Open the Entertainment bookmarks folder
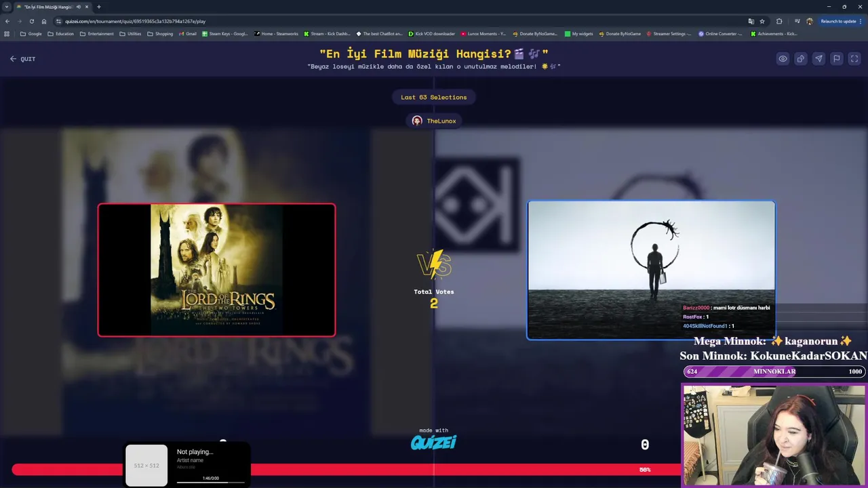This screenshot has width=868, height=488. [x=97, y=34]
